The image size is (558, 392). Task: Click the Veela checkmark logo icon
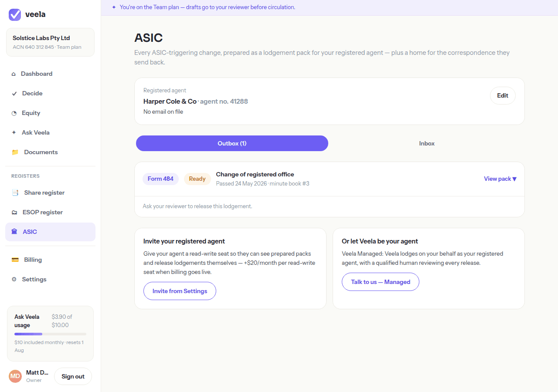point(15,14)
